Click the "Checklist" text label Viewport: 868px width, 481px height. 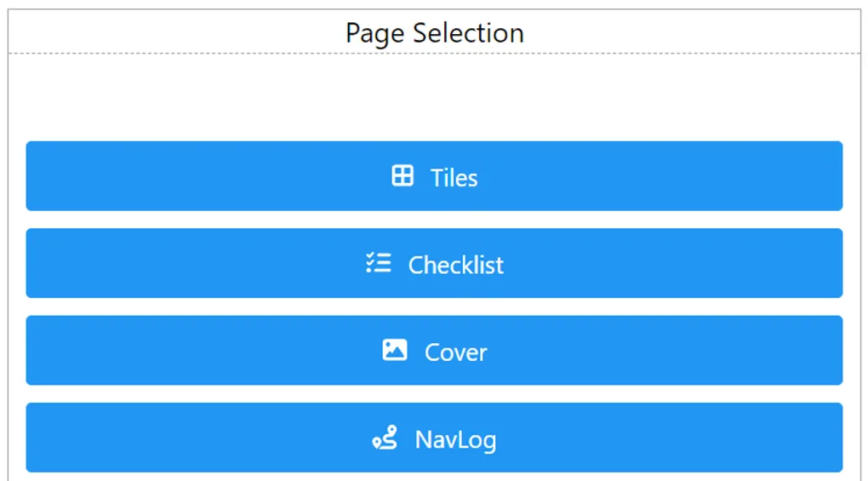(456, 265)
